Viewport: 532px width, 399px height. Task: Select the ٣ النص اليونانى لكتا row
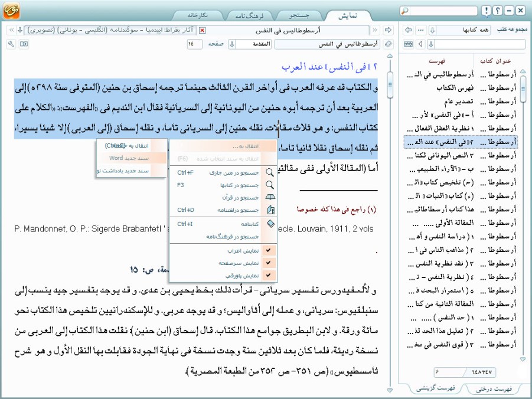tap(461, 155)
